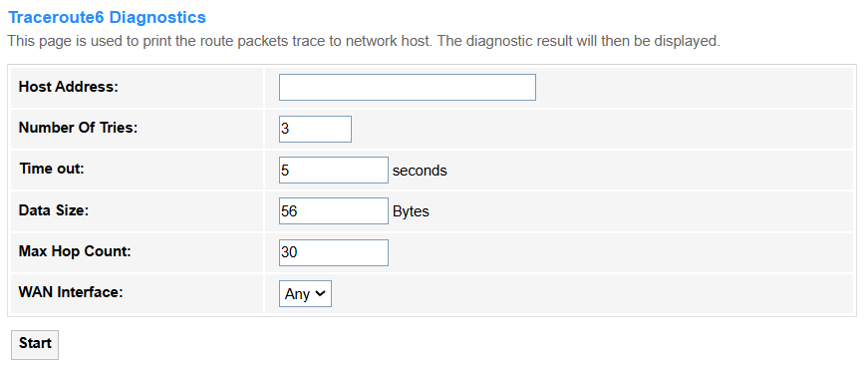Click the Max Hop Count label
The image size is (868, 368).
point(75,251)
